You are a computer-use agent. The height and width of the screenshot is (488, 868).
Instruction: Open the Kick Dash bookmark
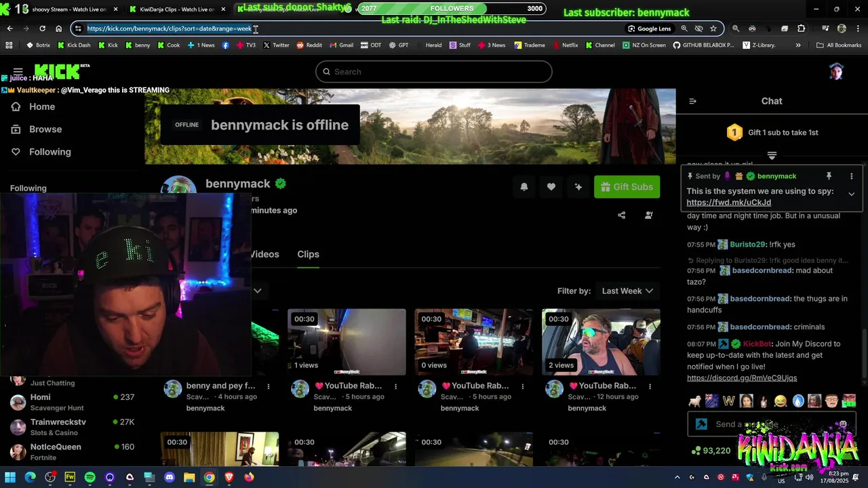[x=74, y=45]
